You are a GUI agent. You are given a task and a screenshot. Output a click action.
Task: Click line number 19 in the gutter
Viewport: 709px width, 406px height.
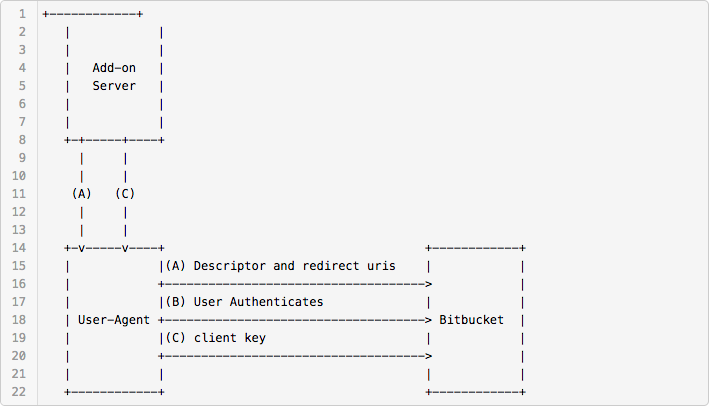(x=19, y=338)
